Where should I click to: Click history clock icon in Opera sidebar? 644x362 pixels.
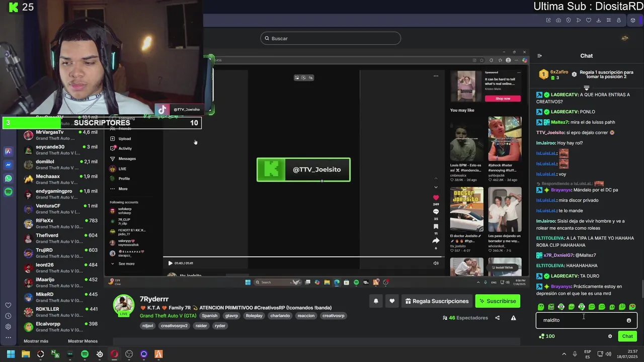click(x=9, y=316)
